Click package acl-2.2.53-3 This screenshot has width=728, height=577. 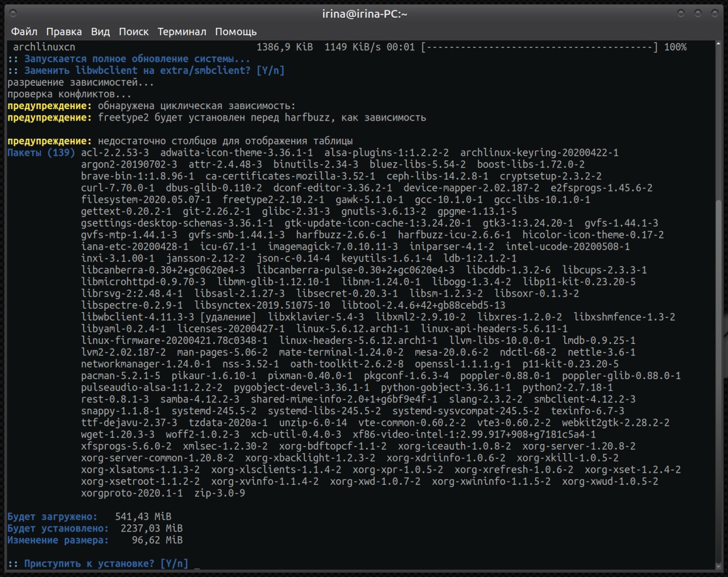(115, 153)
